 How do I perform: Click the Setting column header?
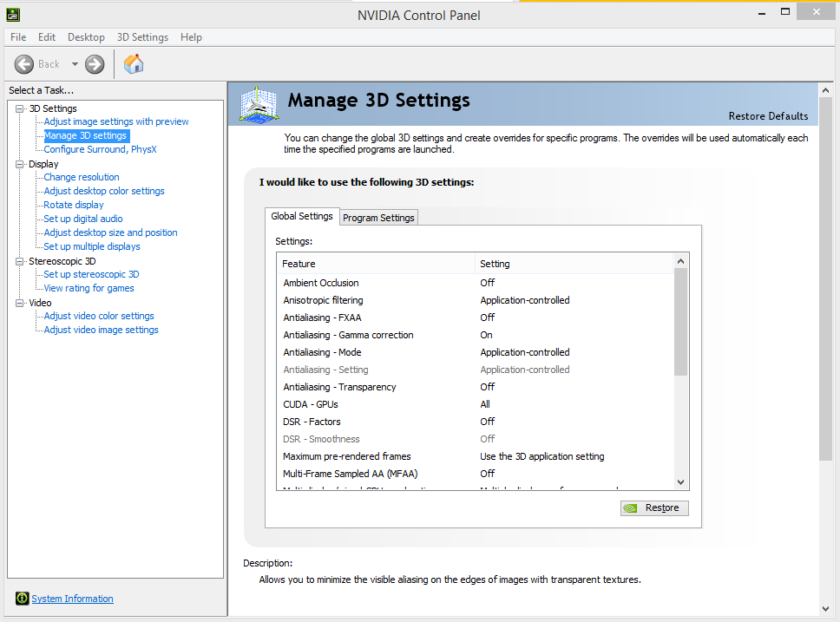coord(574,264)
